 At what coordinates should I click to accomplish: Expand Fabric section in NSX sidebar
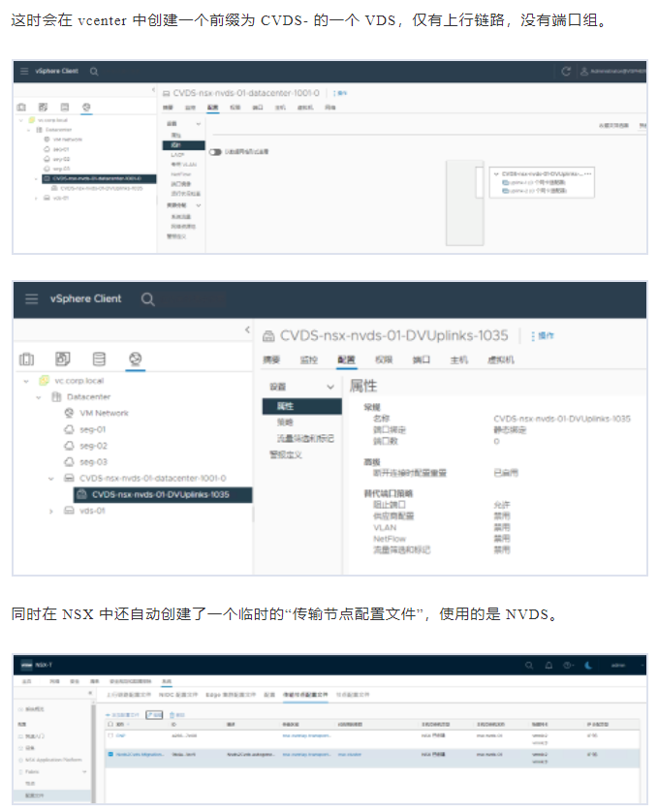[x=84, y=771]
